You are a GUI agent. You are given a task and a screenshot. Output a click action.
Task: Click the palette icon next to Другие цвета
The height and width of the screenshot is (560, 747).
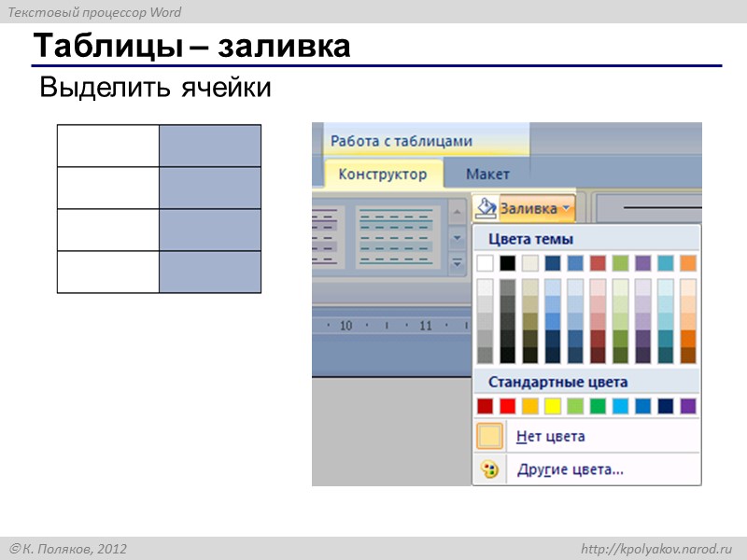click(491, 468)
